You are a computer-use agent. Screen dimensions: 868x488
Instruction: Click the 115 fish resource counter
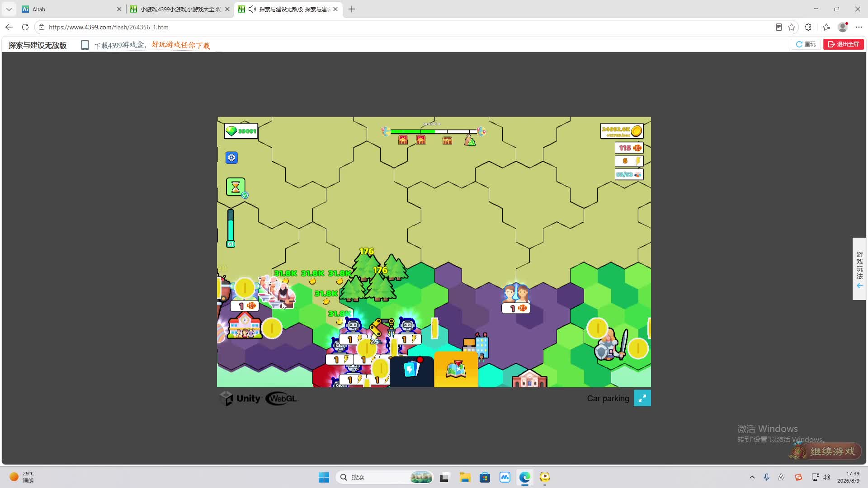pyautogui.click(x=629, y=148)
